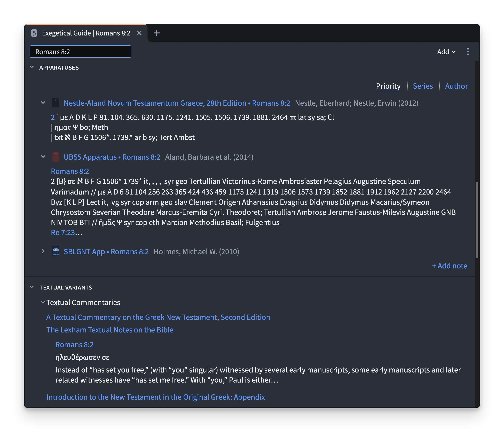Image resolution: width=504 pixels, height=432 pixels.
Task: Close the Exegetical Guide Romans 8:2 tab
Action: (x=139, y=33)
